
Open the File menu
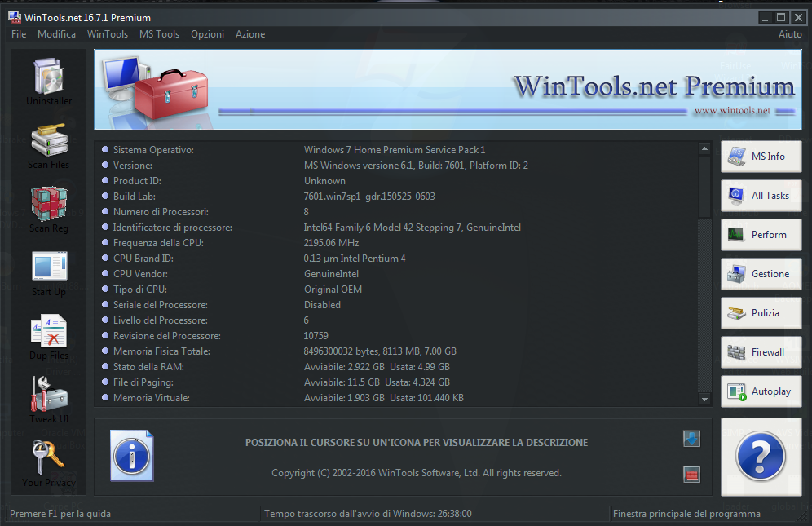coord(19,34)
